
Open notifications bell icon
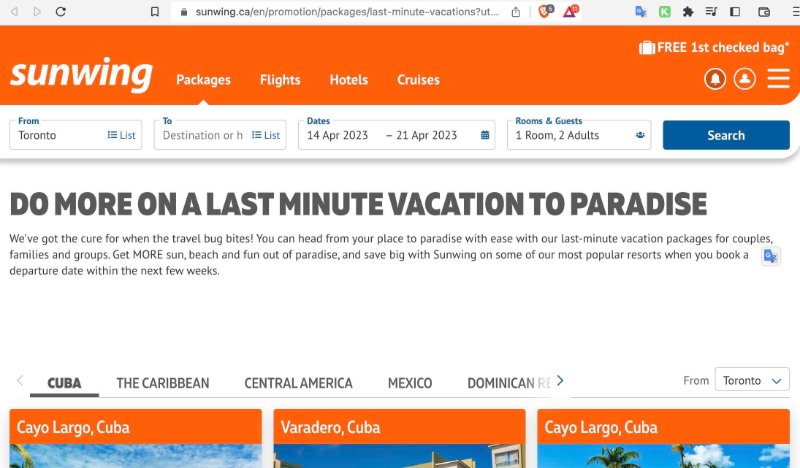(715, 79)
